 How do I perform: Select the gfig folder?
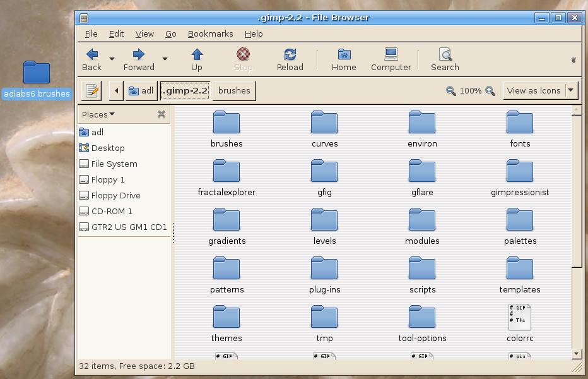(324, 177)
